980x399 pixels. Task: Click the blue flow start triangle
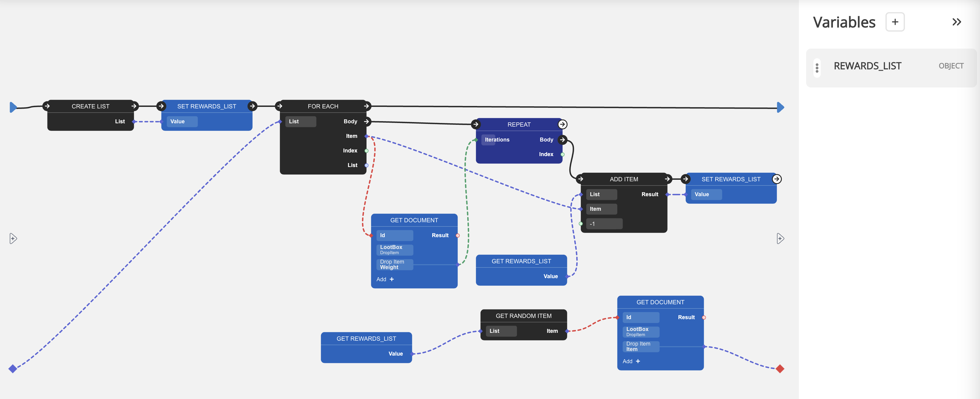13,107
